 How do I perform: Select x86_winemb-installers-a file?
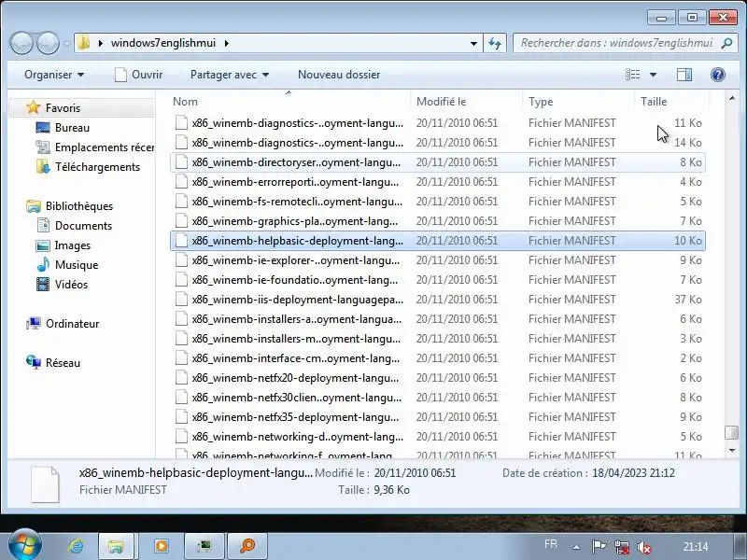point(437,319)
